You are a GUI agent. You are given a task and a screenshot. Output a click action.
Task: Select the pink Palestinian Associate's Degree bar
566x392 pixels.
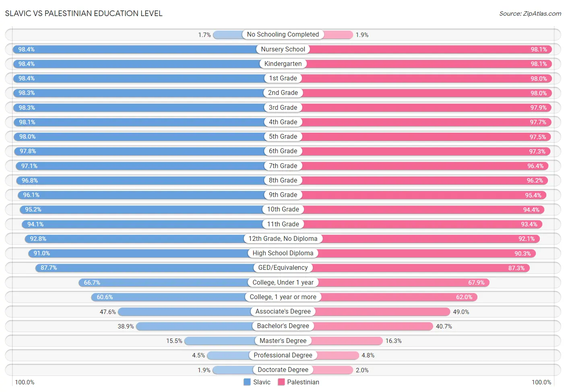(367, 312)
